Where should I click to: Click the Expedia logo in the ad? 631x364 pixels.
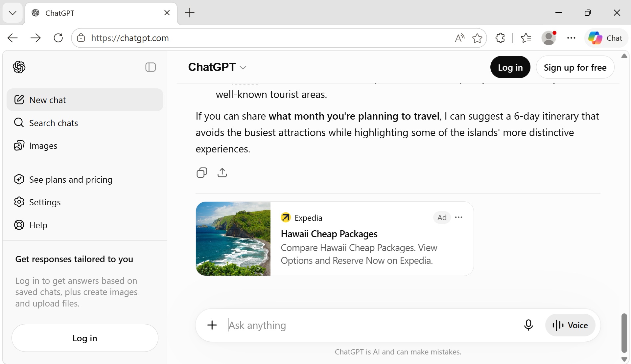coord(286,217)
